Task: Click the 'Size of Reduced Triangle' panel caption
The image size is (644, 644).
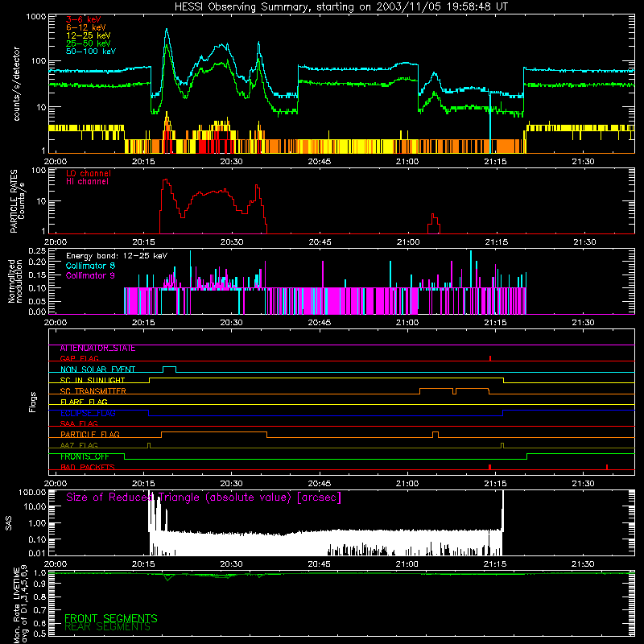Action: pyautogui.click(x=204, y=497)
